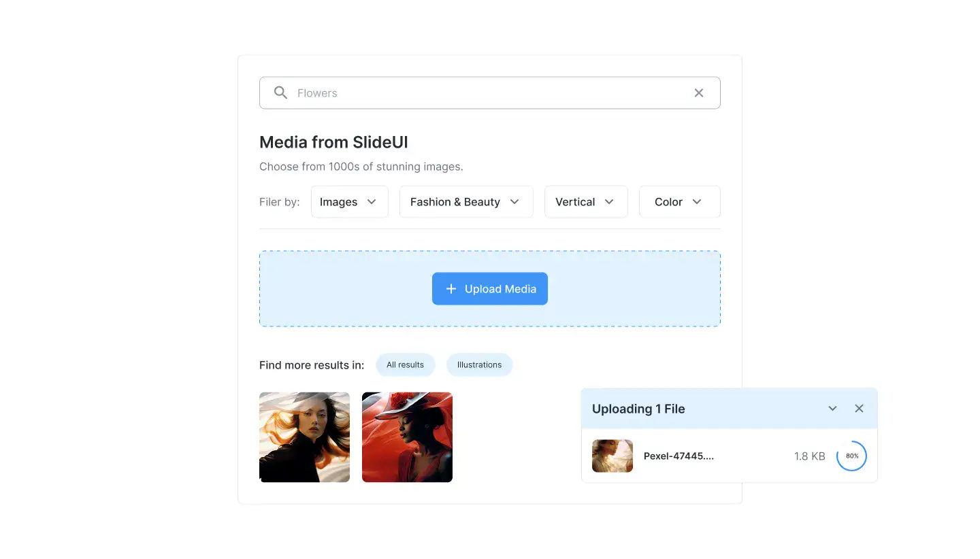Open the Vertical orientation dropdown
This screenshot has height=559, width=980.
pos(586,202)
